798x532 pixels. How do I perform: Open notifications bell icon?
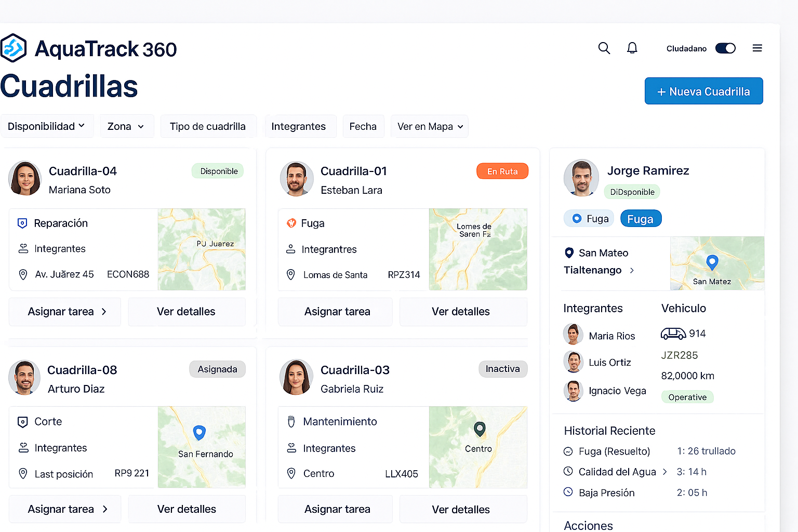[x=632, y=48]
